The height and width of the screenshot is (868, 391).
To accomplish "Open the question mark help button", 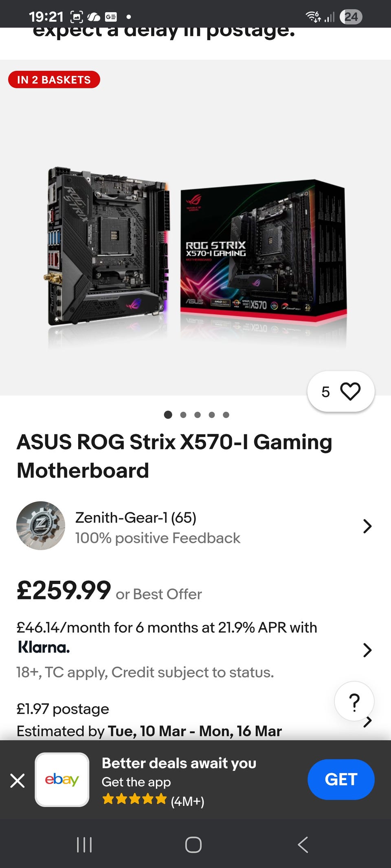I will tap(354, 702).
